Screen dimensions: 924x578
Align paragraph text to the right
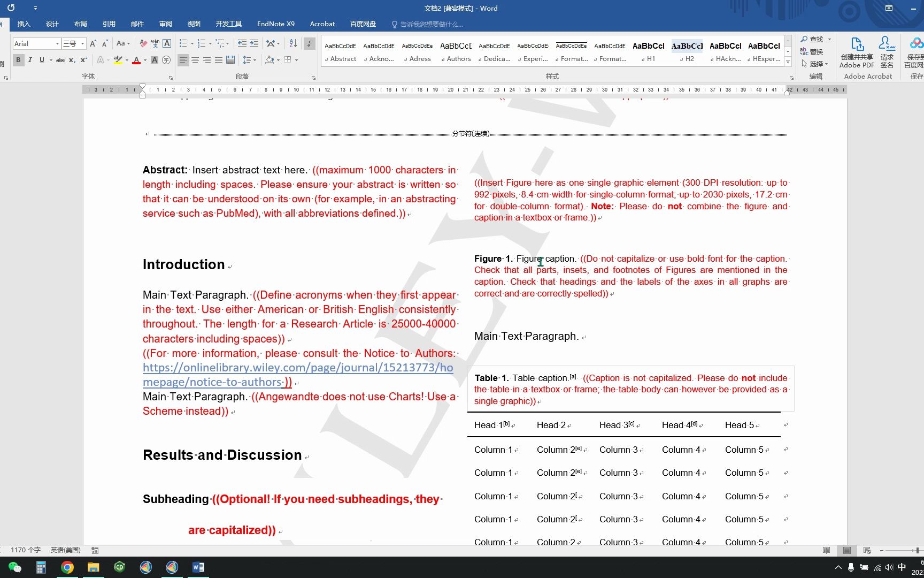coord(207,60)
